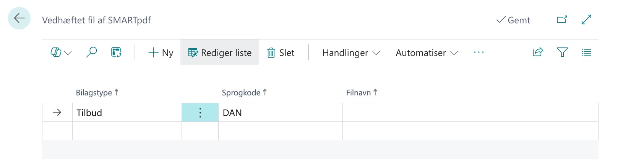Click the back arrow button
The image size is (644, 159).
(19, 18)
